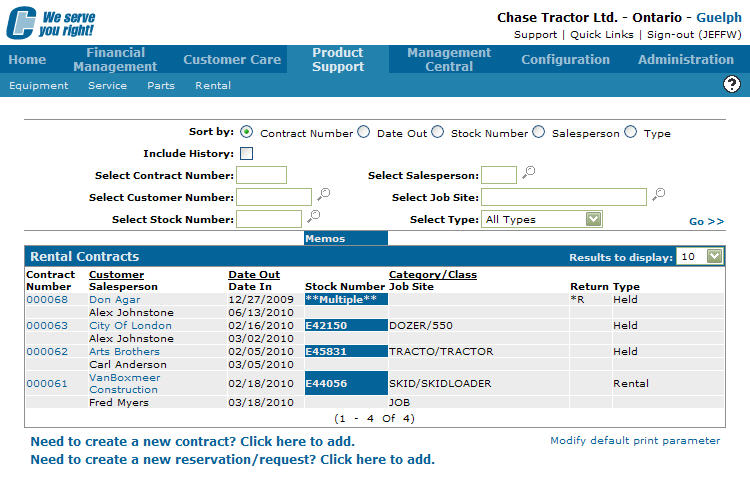The height and width of the screenshot is (486, 750).
Task: Open contract 000061
Action: point(47,383)
